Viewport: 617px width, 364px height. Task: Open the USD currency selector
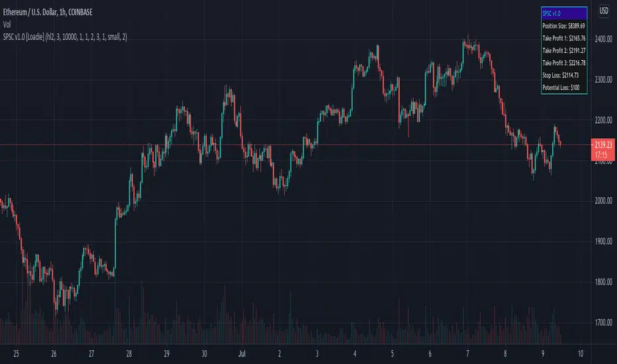[x=603, y=11]
